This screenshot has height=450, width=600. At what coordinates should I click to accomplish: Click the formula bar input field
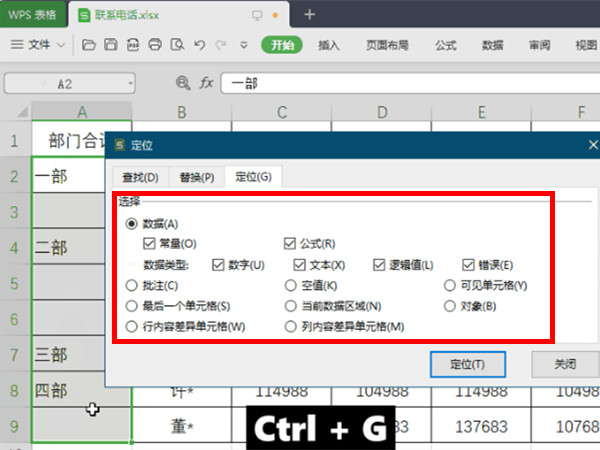400,84
